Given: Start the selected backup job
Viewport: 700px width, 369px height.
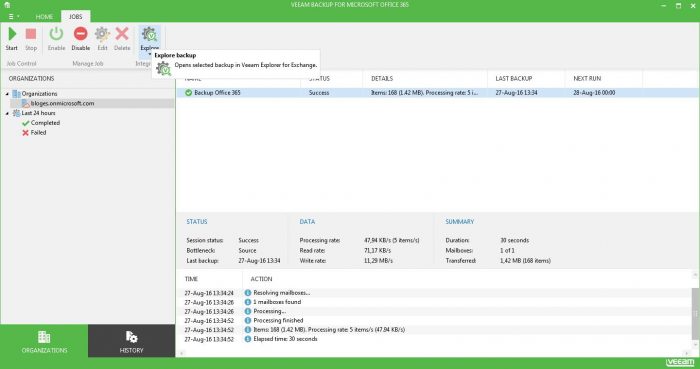Looking at the screenshot, I should 12,38.
